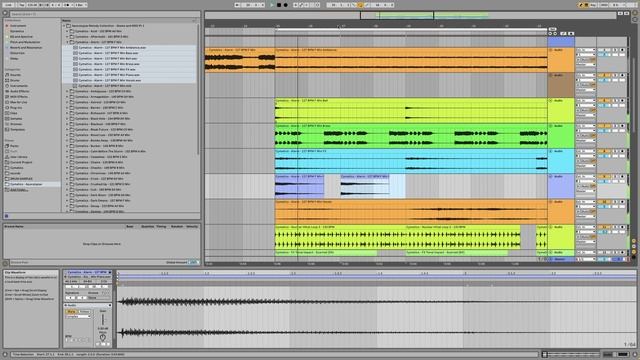Viewport: 640px width, 360px height.
Task: Open Current Project under Places
Action: click(x=21, y=162)
